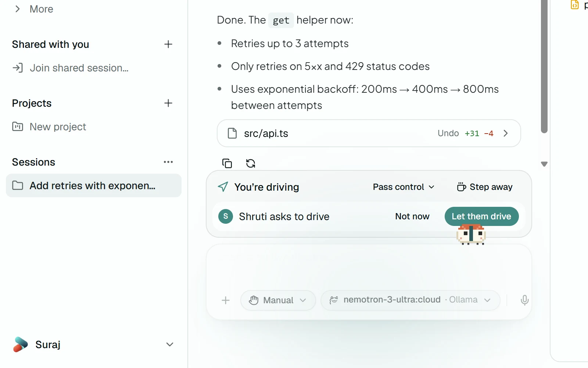Click the Shared with you heading

coord(50,44)
